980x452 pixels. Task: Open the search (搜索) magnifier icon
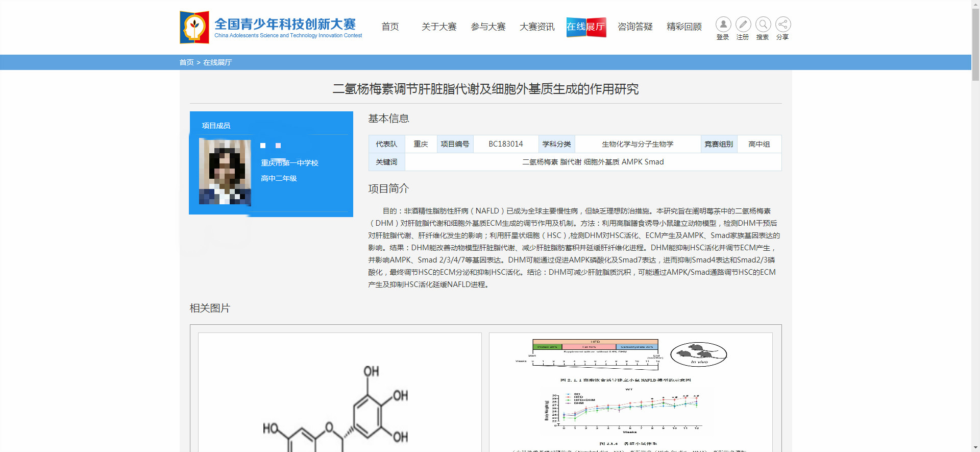(x=763, y=25)
